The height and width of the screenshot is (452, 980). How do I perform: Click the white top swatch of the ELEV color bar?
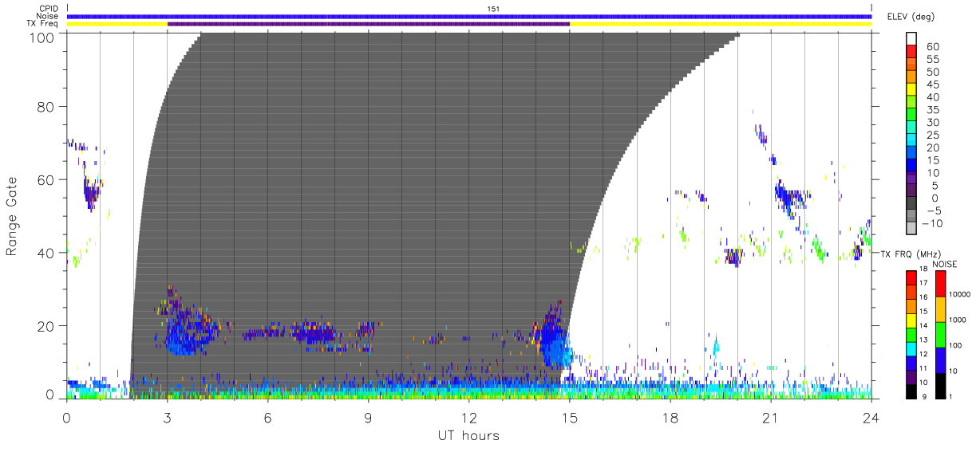coord(913,38)
